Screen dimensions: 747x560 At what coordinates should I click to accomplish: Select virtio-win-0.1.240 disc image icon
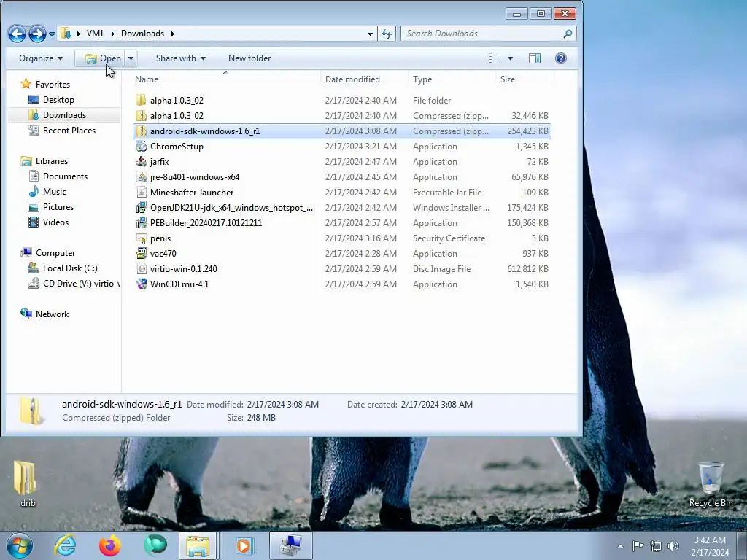coord(141,268)
